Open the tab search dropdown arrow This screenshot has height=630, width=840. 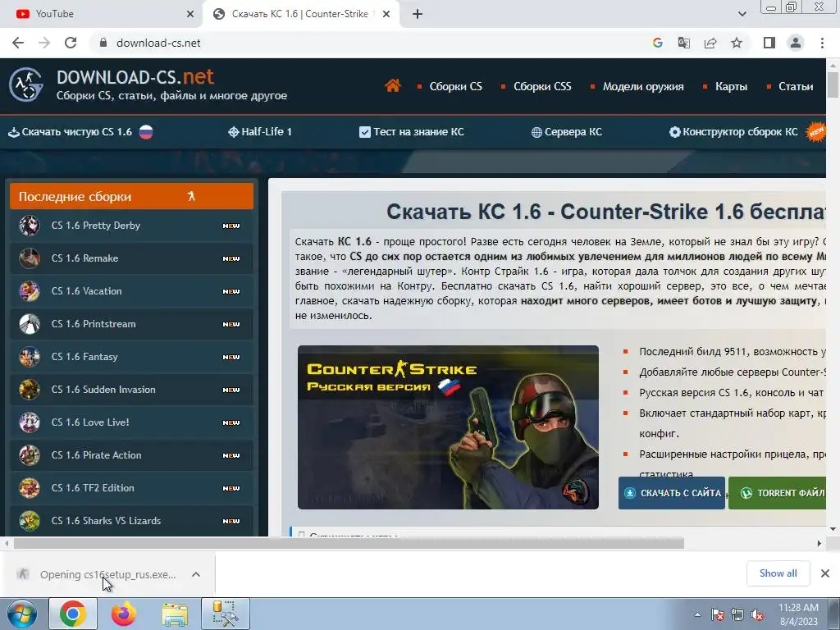click(x=742, y=14)
